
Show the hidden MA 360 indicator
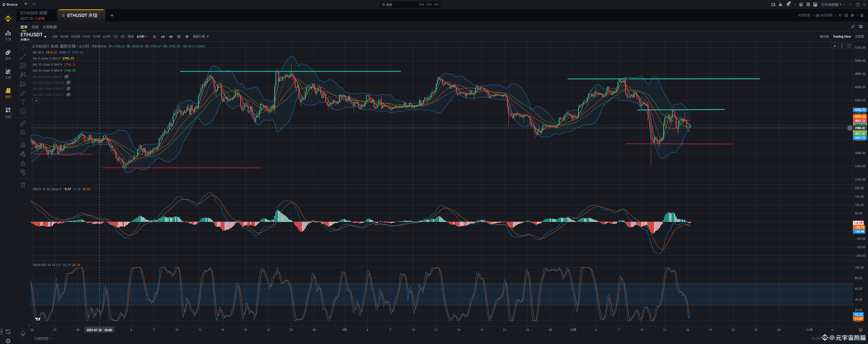click(x=68, y=95)
